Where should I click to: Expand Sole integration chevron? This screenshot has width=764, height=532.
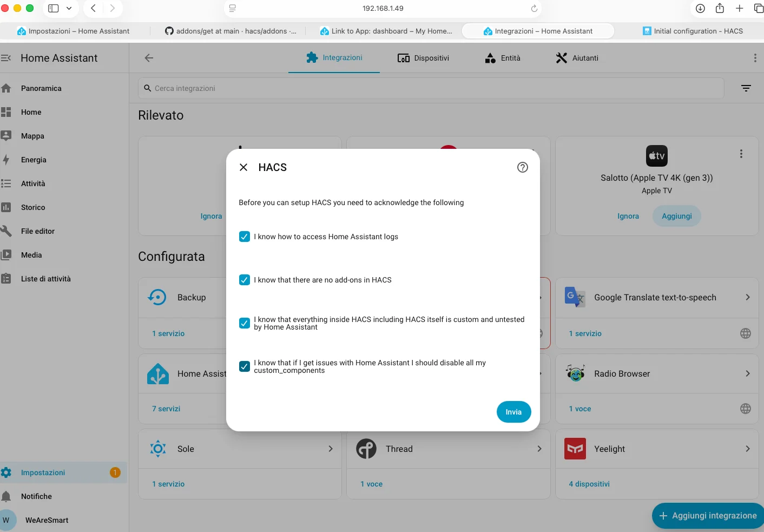(331, 449)
